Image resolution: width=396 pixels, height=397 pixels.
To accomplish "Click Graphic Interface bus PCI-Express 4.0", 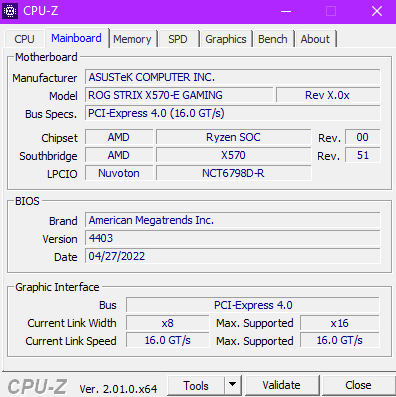I will [x=253, y=305].
